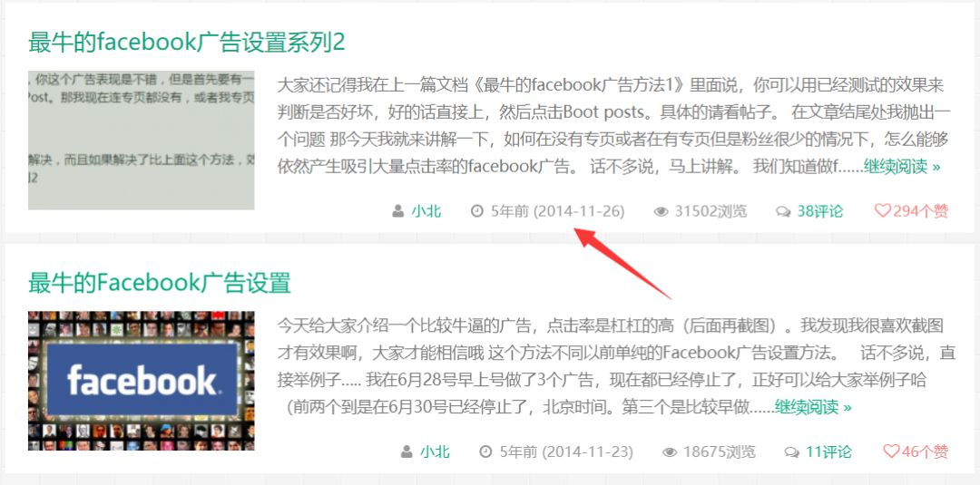Image resolution: width=980 pixels, height=485 pixels.
Task: Click author icon beside 小北 in first post
Action: [x=398, y=211]
